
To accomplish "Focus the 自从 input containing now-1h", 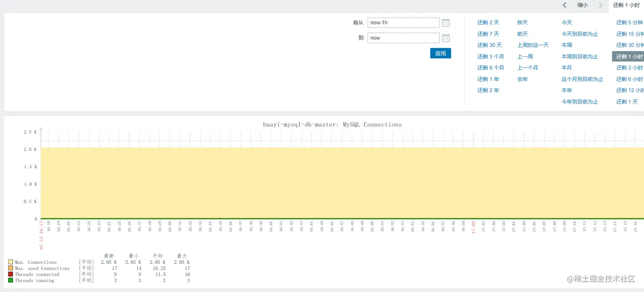I will coord(403,23).
